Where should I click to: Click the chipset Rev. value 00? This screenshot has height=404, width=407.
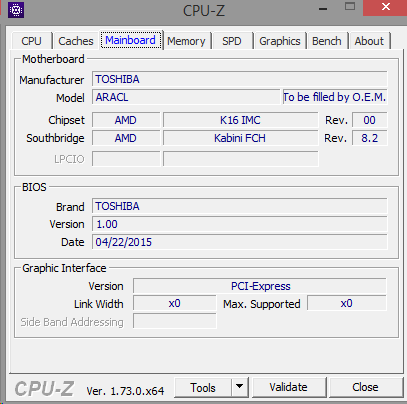point(369,120)
